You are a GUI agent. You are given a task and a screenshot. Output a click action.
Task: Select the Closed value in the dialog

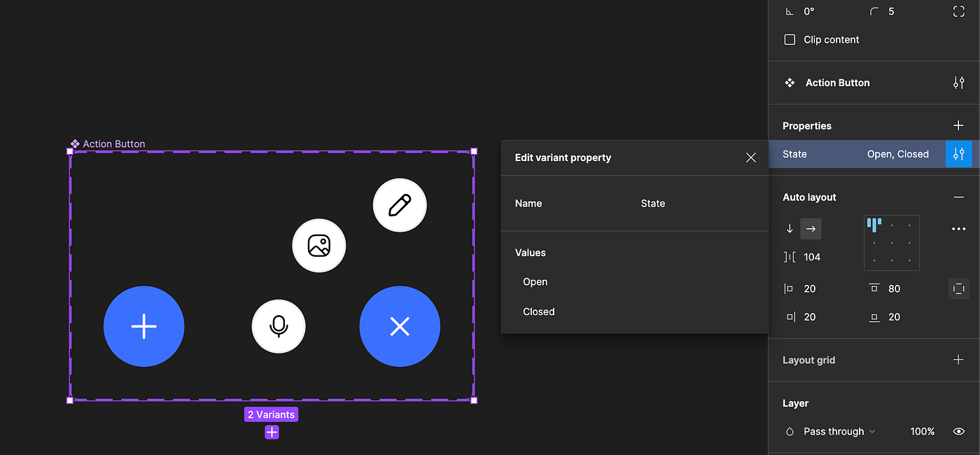[538, 311]
